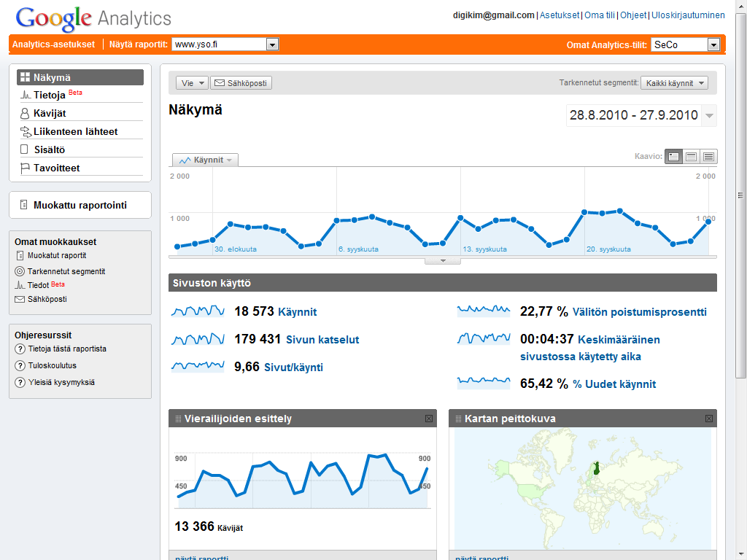Open Välitön poistumisprosentti bounce rate report
The width and height of the screenshot is (747, 560).
(639, 312)
